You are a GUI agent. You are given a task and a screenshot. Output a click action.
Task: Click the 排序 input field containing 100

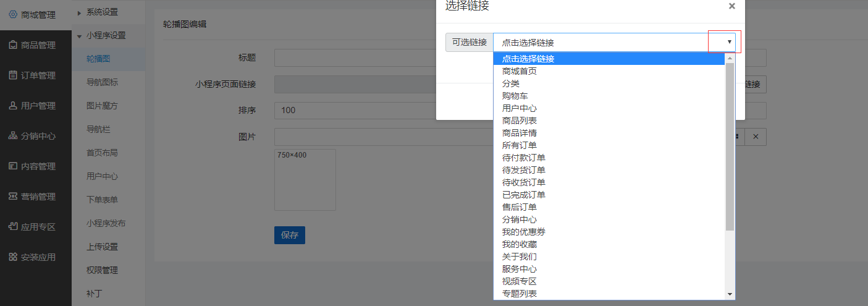pyautogui.click(x=383, y=111)
